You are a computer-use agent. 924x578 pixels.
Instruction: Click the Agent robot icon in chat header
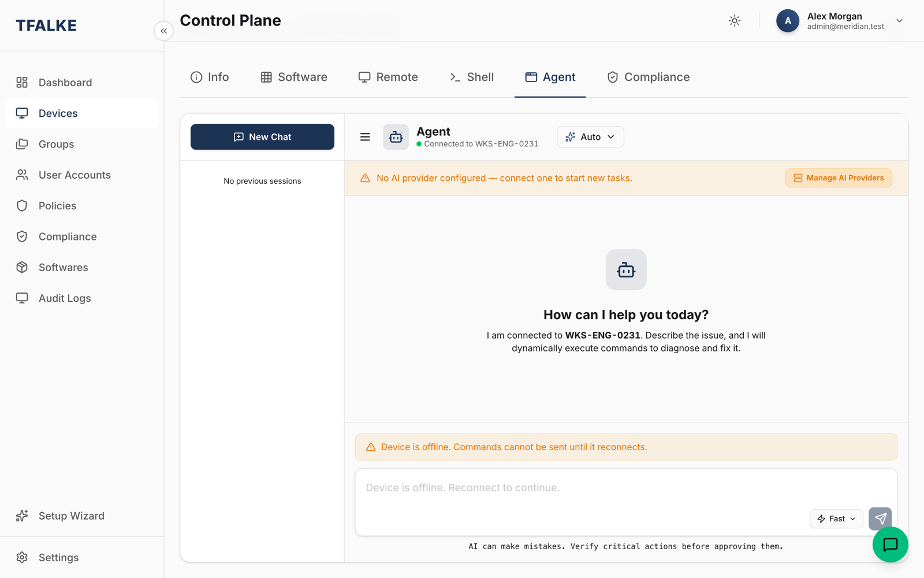(x=396, y=137)
